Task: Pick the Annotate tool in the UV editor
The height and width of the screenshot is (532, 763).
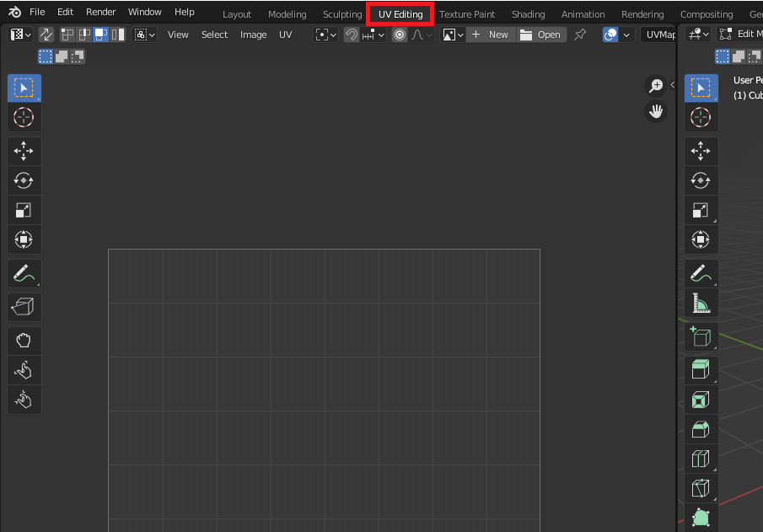Action: [24, 273]
